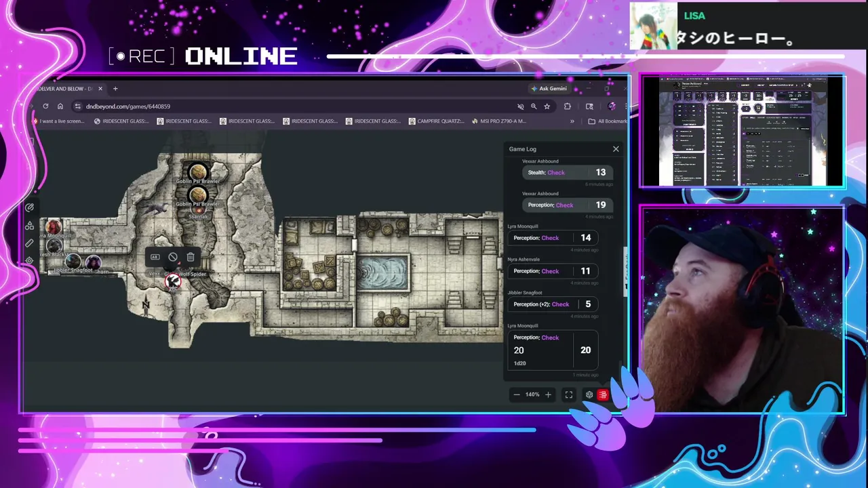Click Lyra Moonquill's Perception 14 result
The height and width of the screenshot is (488, 868).
point(586,238)
